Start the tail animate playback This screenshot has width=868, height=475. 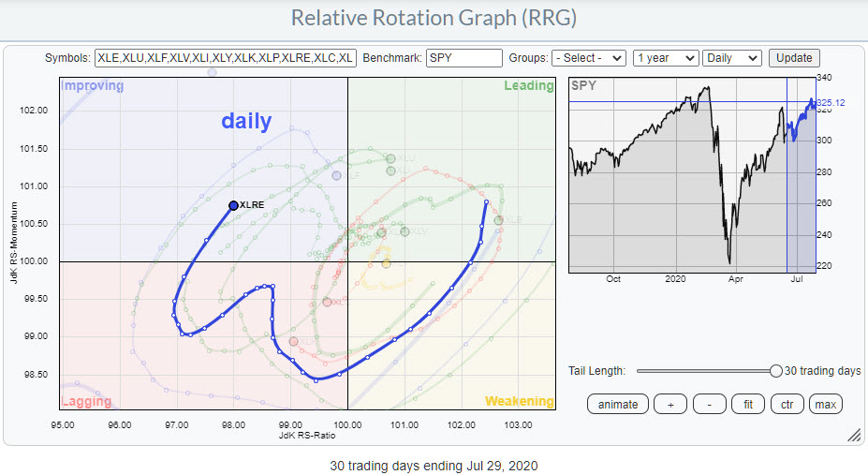coord(618,404)
